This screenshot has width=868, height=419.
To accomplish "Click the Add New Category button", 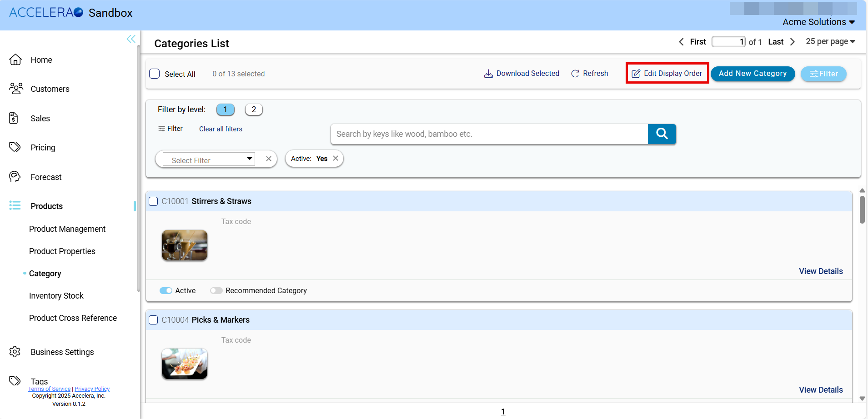I will [753, 74].
